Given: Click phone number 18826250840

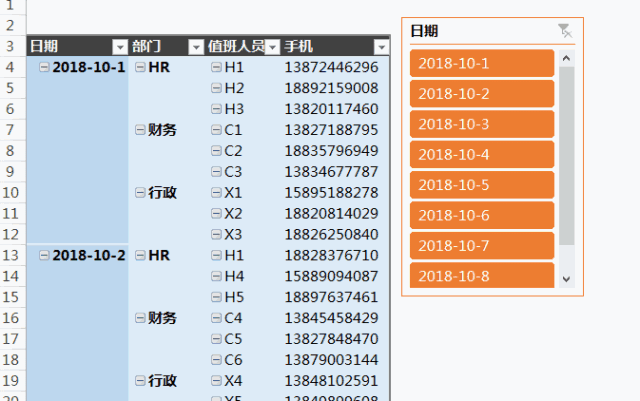Looking at the screenshot, I should (331, 234).
